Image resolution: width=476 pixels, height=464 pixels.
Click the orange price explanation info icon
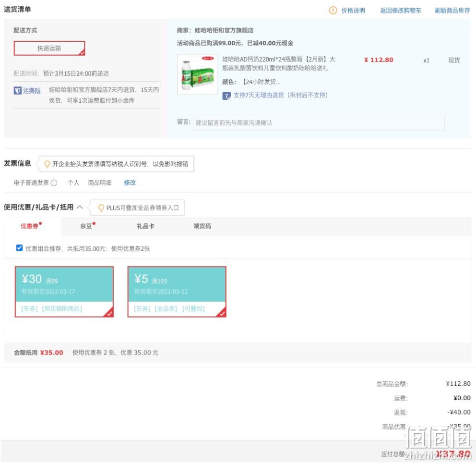[333, 11]
